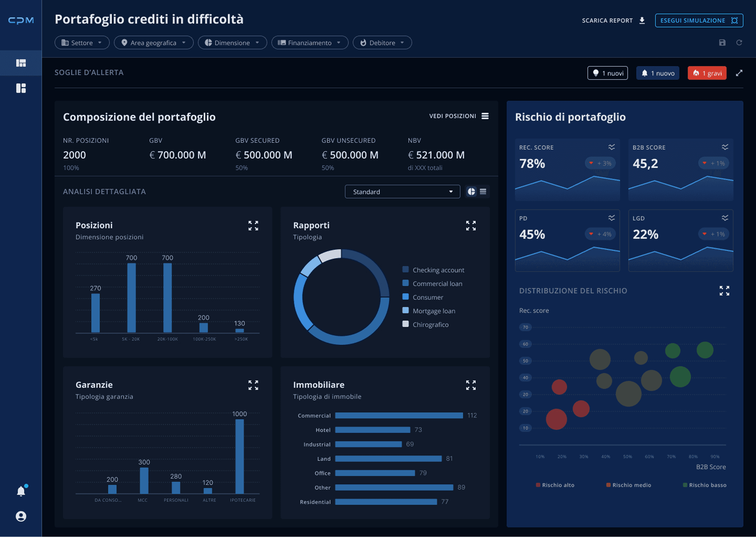Switch analysis to list view
This screenshot has width=756, height=537.
click(483, 192)
